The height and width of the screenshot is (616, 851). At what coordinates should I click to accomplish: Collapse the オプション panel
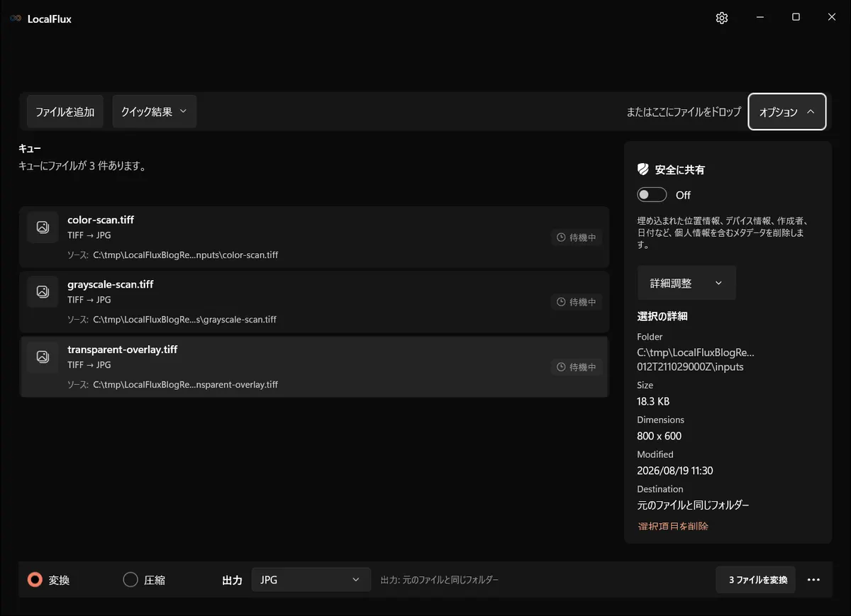[x=787, y=112]
